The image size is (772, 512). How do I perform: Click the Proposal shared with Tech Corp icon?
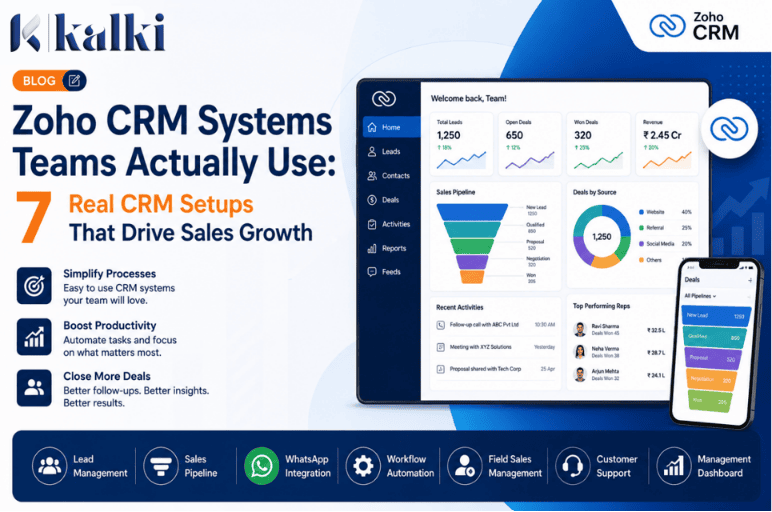[441, 369]
